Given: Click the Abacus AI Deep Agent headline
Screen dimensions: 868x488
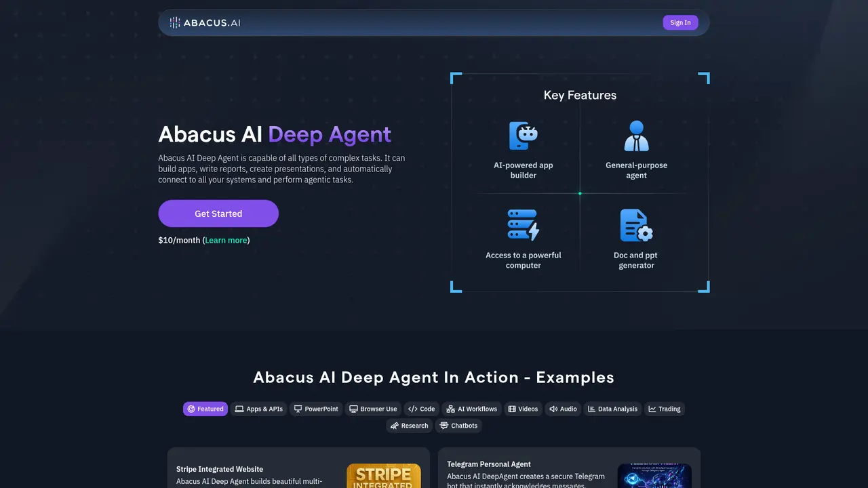Looking at the screenshot, I should (x=275, y=134).
